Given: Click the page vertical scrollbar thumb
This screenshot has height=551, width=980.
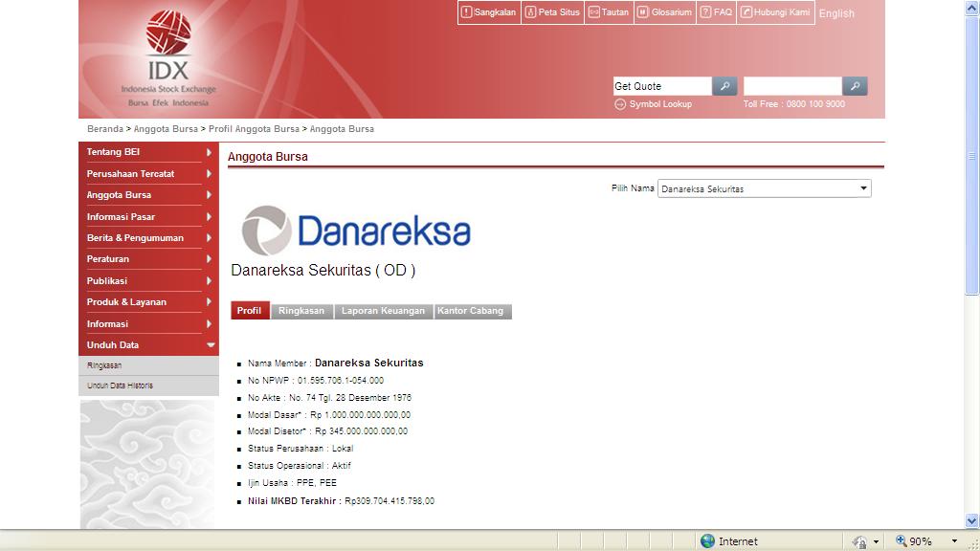Looking at the screenshot, I should pyautogui.click(x=972, y=155).
